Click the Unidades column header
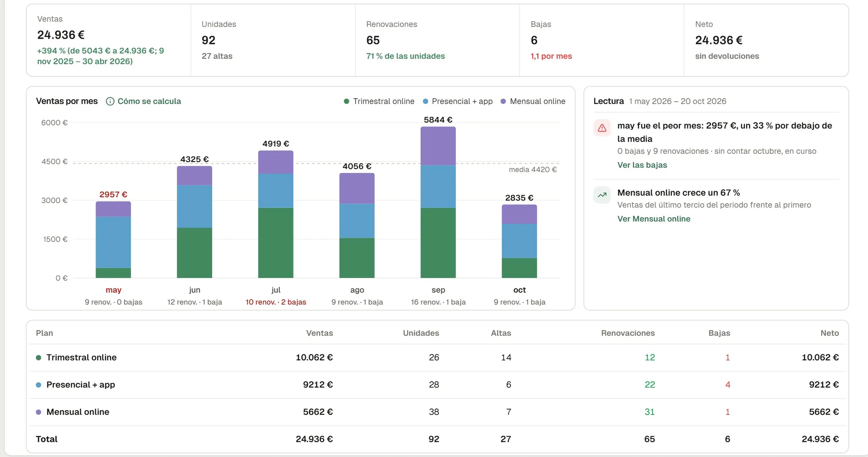The width and height of the screenshot is (868, 457). click(421, 333)
